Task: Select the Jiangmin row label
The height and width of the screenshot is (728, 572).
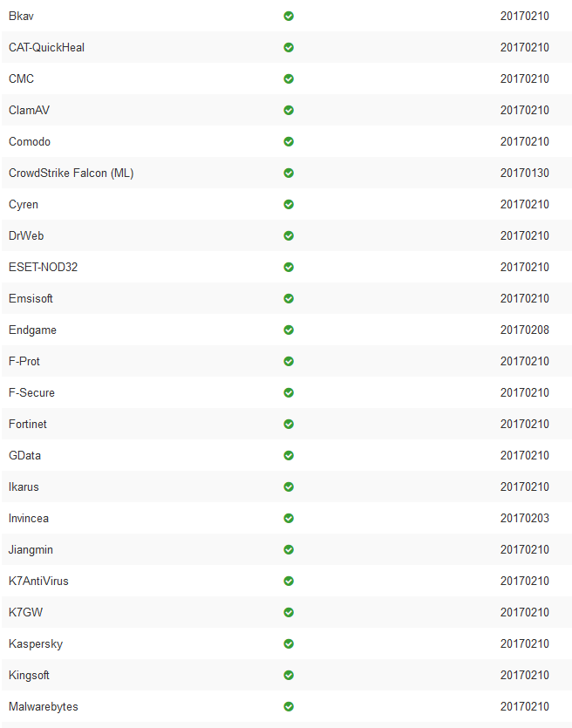Action: [x=31, y=550]
